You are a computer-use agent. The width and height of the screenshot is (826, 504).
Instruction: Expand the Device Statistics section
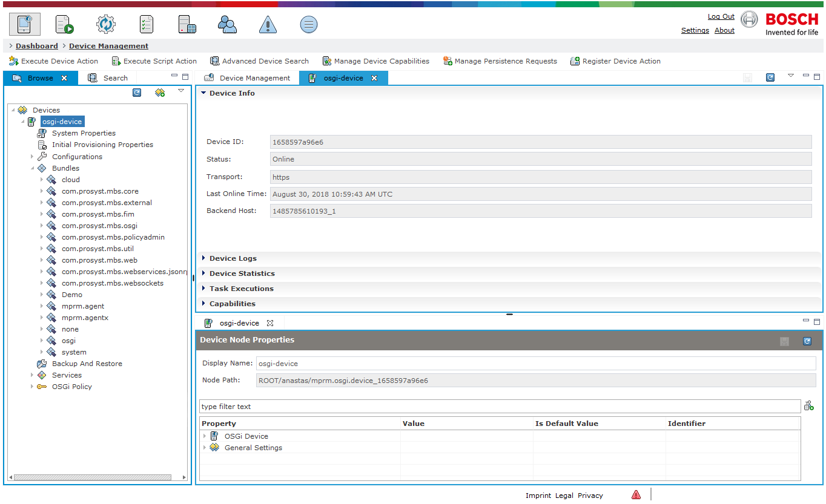tap(203, 273)
